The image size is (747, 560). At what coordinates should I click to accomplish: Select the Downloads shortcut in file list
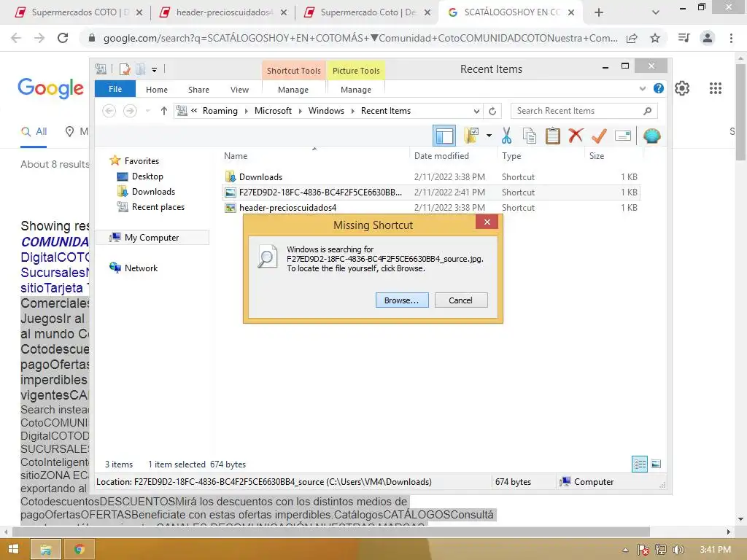click(260, 177)
